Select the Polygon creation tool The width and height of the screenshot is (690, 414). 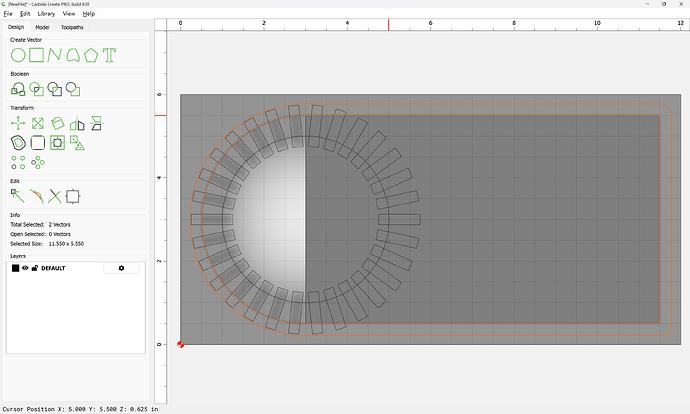point(91,55)
